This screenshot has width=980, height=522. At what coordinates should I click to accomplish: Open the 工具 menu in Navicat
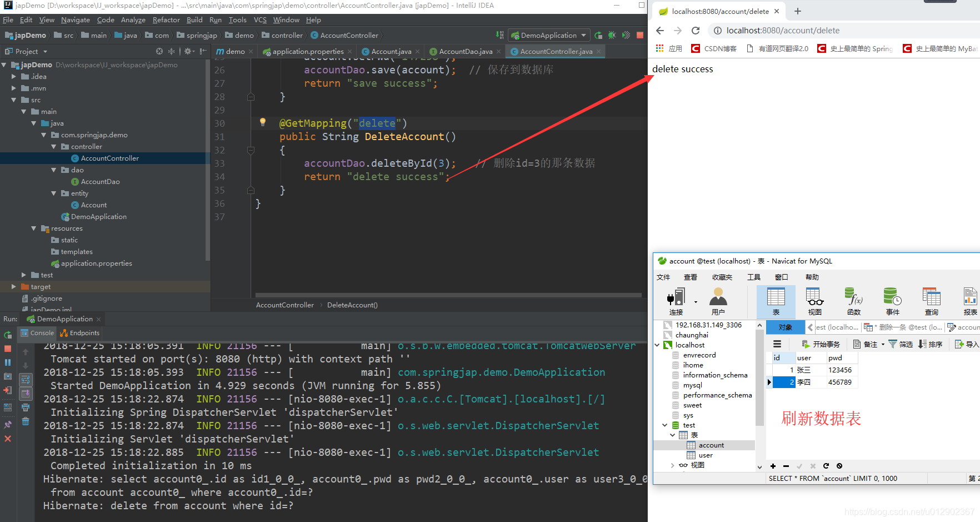click(x=754, y=277)
